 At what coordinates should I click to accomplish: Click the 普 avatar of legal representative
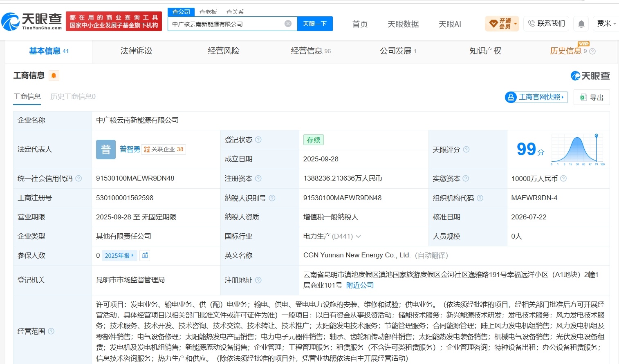(x=106, y=150)
